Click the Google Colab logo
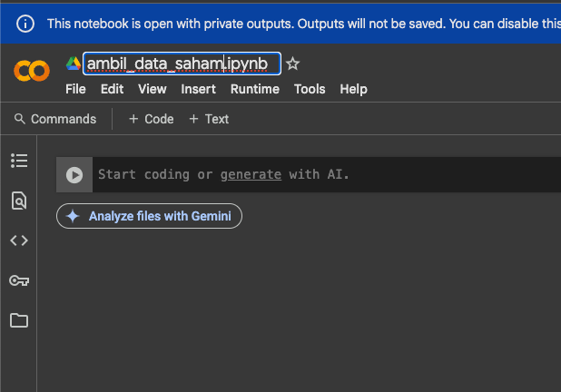The image size is (561, 392). [32, 71]
